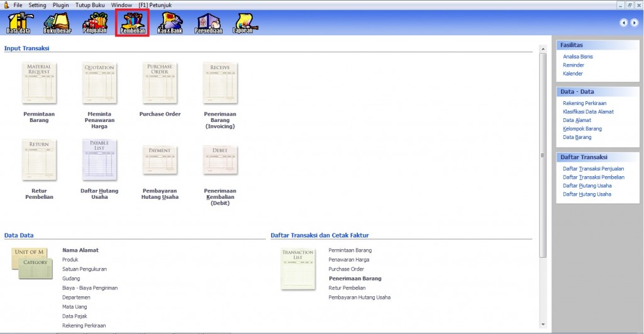The height and width of the screenshot is (334, 644).
Task: Open the Material Request form icon
Action: point(39,82)
